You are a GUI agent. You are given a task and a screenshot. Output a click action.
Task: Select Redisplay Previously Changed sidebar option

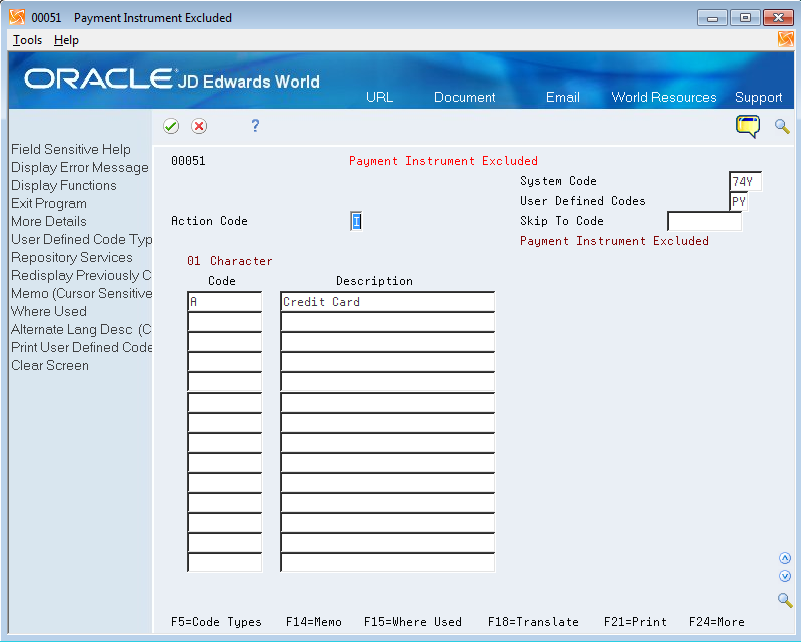tap(81, 275)
